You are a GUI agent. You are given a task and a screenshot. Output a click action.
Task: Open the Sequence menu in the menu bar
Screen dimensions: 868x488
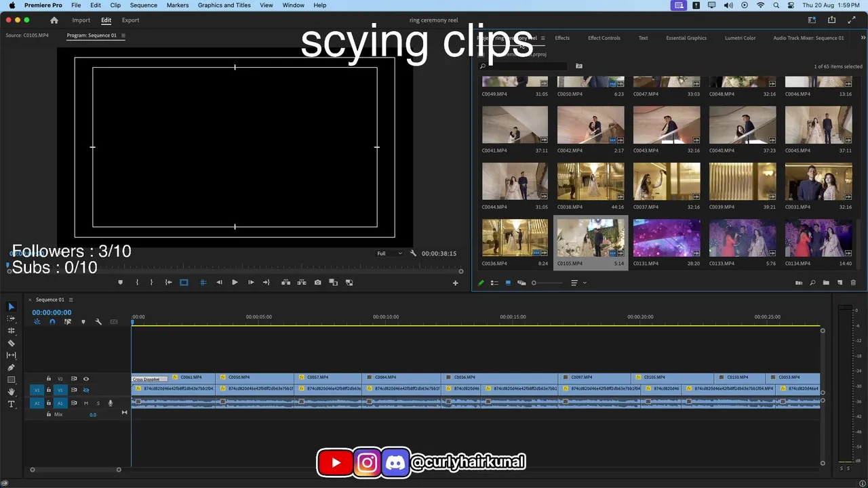point(143,5)
